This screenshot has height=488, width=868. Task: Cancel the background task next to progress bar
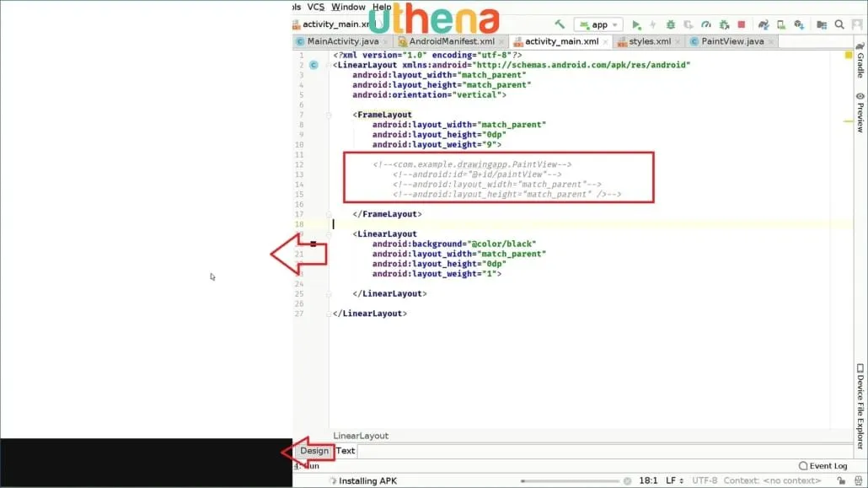tap(627, 481)
